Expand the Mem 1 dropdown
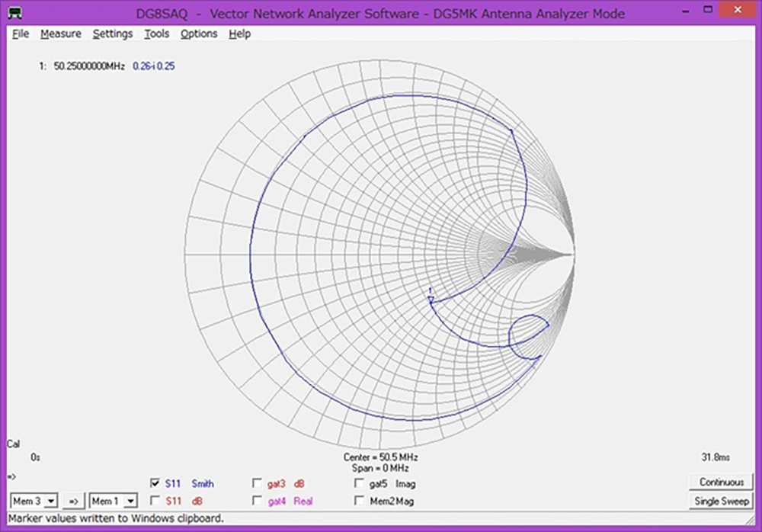Viewport: 762px width, 532px height. (130, 501)
